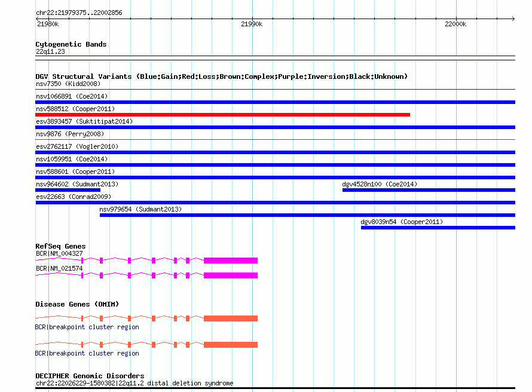Screen dimensions: 532x392
Task: Open variant nsv1066891 (Coe2014) label
Action: [72, 96]
